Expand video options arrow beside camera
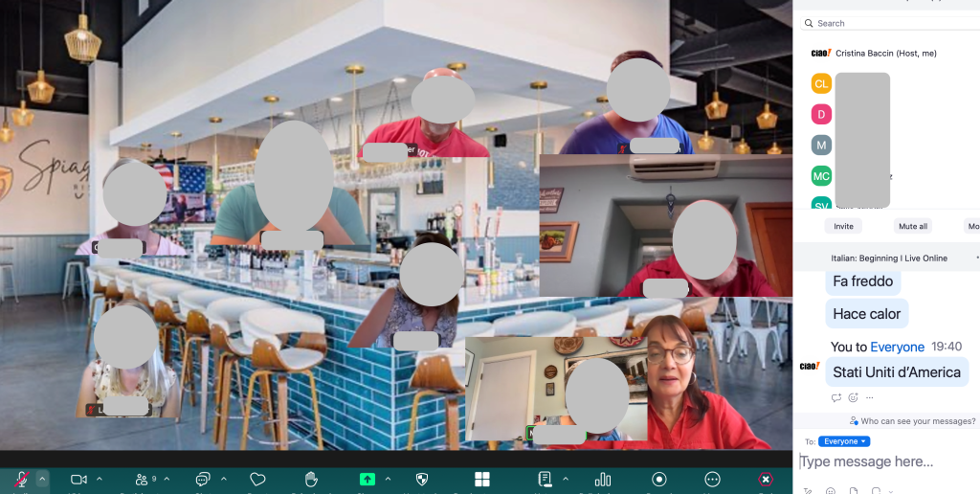 100,479
